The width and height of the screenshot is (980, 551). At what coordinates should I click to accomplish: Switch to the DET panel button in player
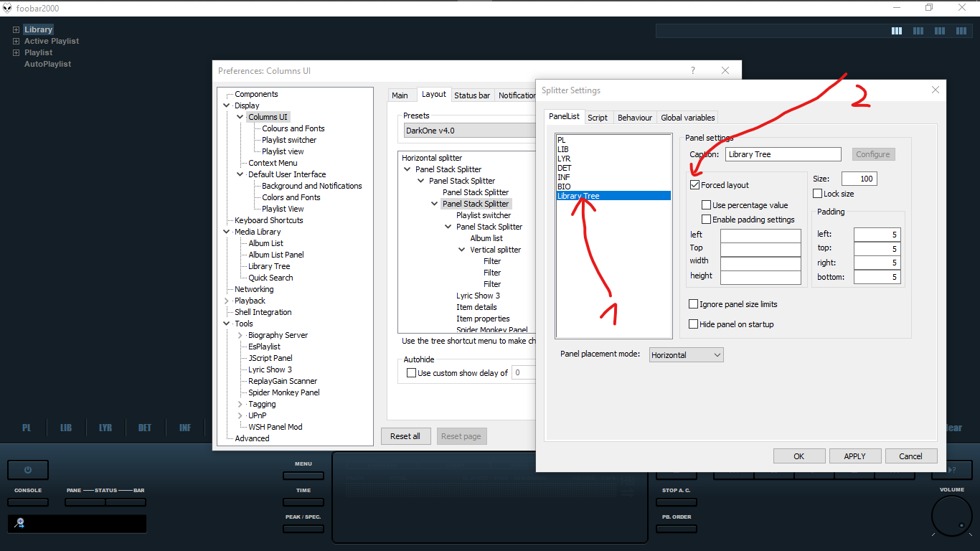pos(145,428)
